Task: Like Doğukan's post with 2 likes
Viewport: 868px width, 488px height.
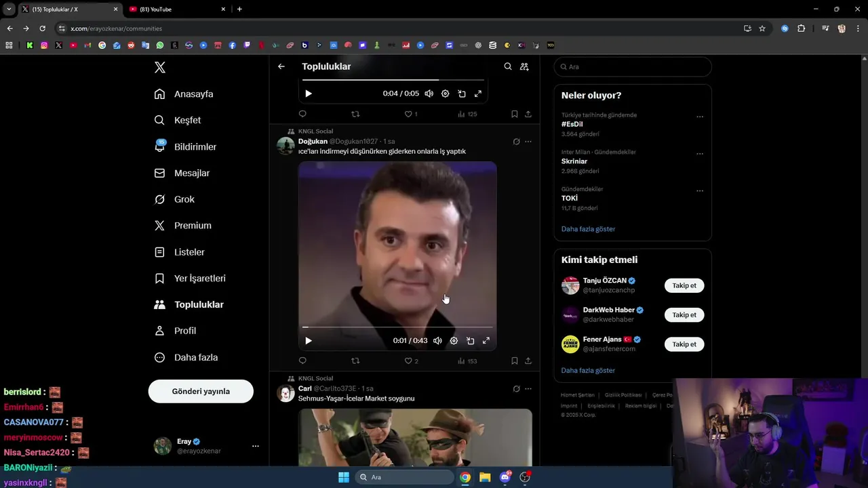Action: [412, 361]
